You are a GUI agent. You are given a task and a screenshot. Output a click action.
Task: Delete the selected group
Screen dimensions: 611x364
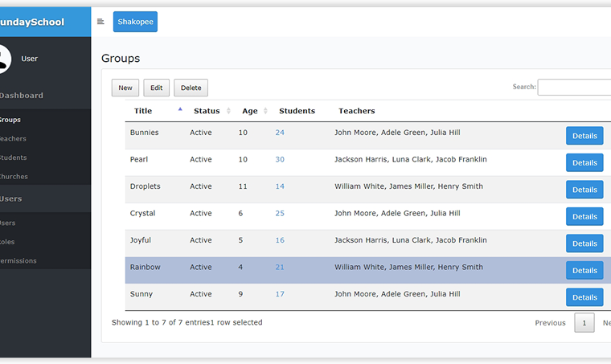pyautogui.click(x=191, y=88)
